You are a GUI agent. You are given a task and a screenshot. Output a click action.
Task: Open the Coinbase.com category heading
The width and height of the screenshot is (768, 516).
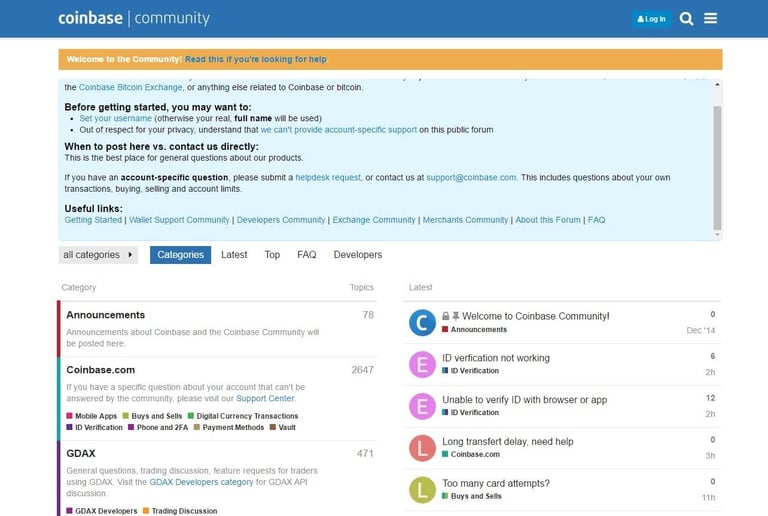pyautogui.click(x=100, y=370)
